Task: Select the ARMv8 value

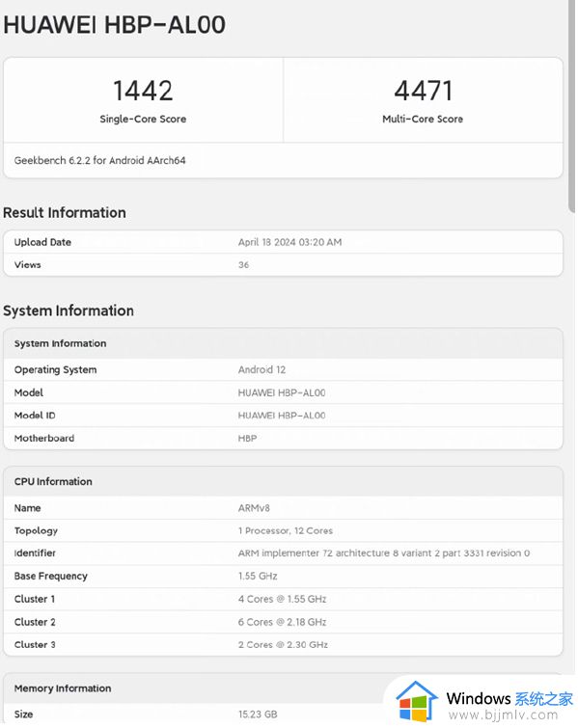Action: [254, 508]
